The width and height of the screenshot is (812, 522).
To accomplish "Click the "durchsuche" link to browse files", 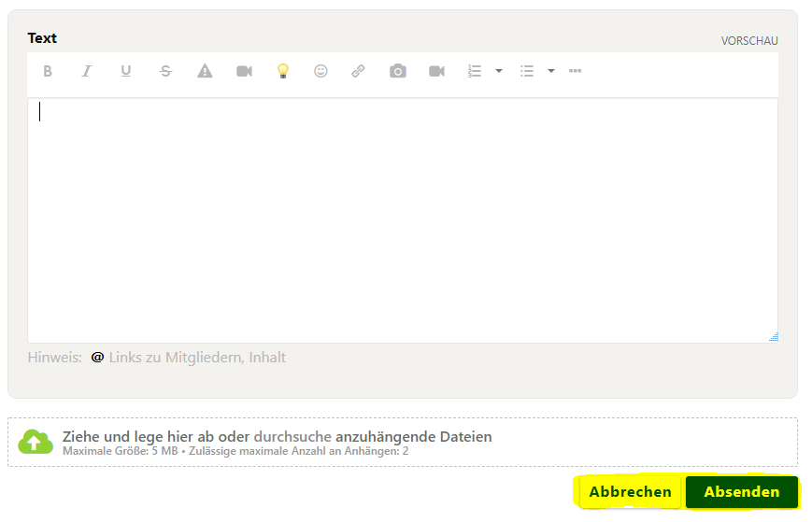I will [x=292, y=436].
